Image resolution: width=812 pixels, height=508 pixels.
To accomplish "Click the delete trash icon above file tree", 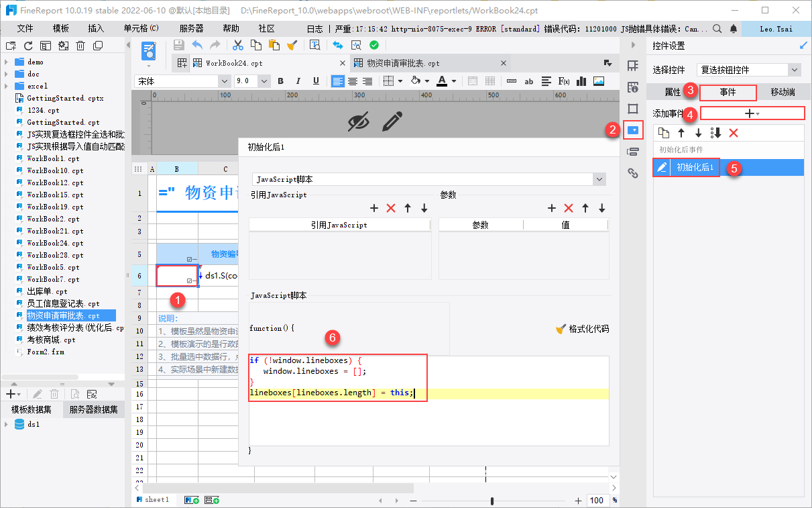I will point(80,46).
